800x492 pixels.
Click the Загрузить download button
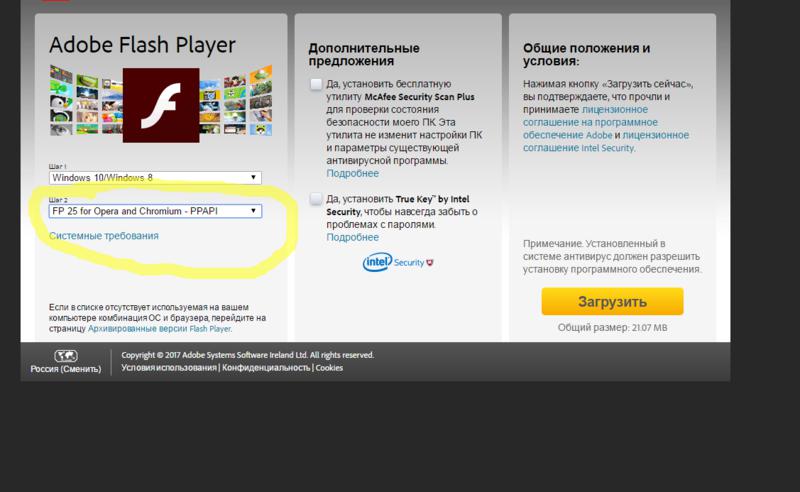coord(612,302)
